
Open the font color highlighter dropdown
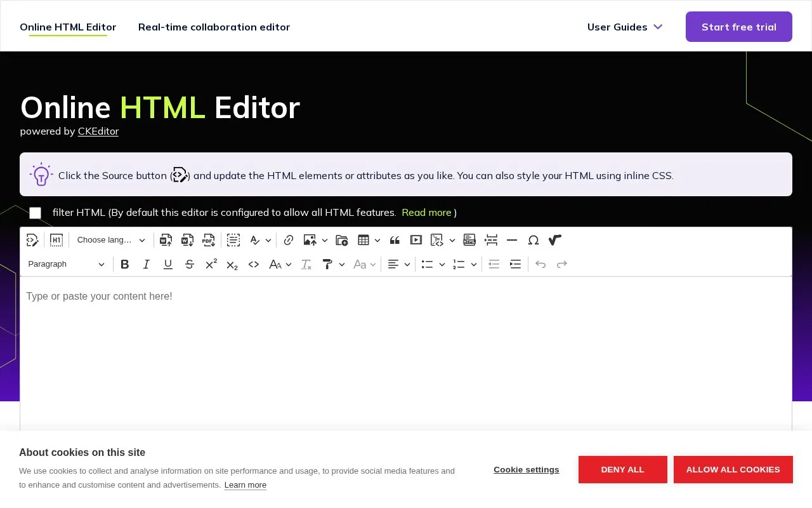click(333, 264)
